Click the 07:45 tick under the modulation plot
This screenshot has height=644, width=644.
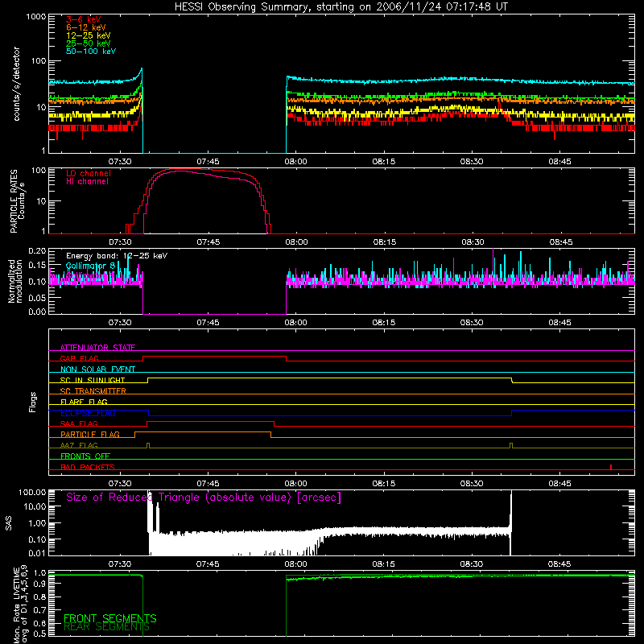208,323
